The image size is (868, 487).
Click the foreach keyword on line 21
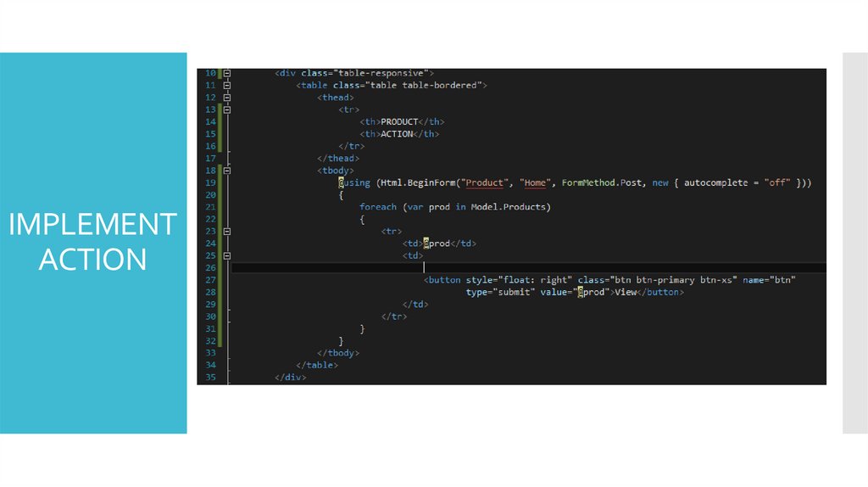[x=377, y=207]
